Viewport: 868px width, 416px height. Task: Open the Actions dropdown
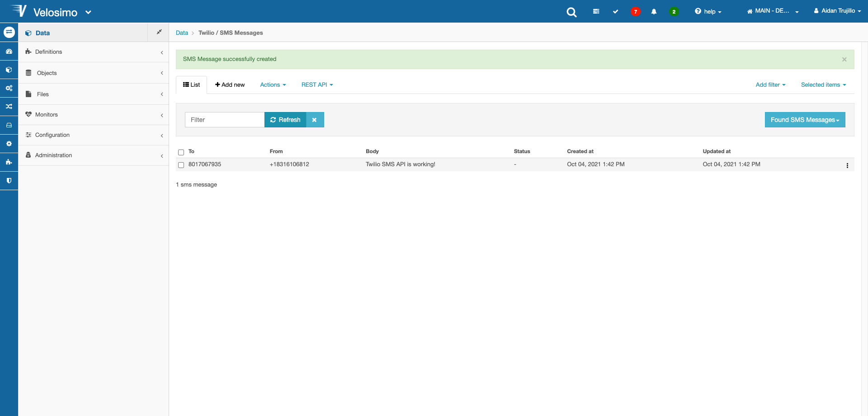273,85
